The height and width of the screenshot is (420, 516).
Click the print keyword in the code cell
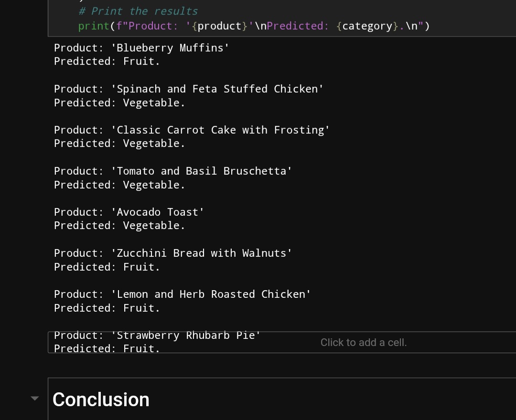tap(94, 26)
